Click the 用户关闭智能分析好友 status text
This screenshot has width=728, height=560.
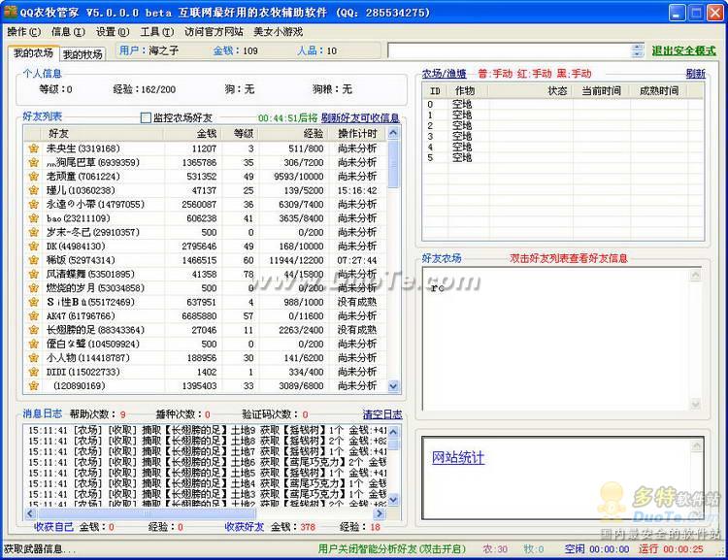392,549
